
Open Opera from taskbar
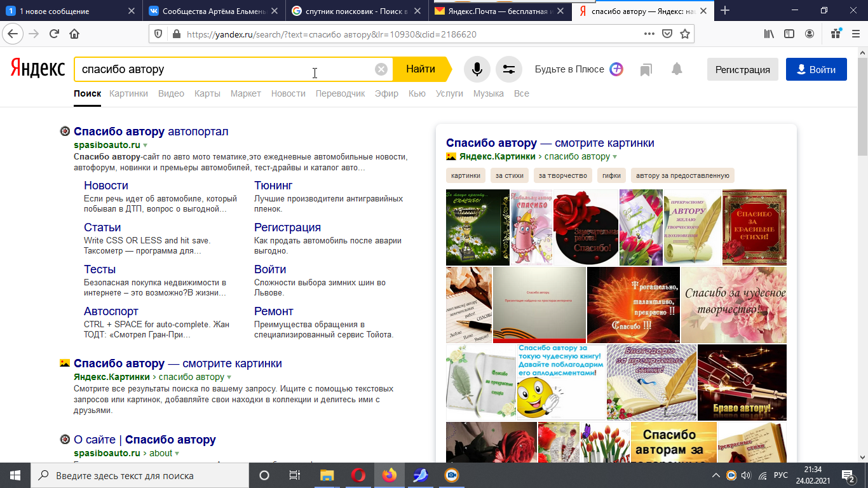[x=358, y=475]
